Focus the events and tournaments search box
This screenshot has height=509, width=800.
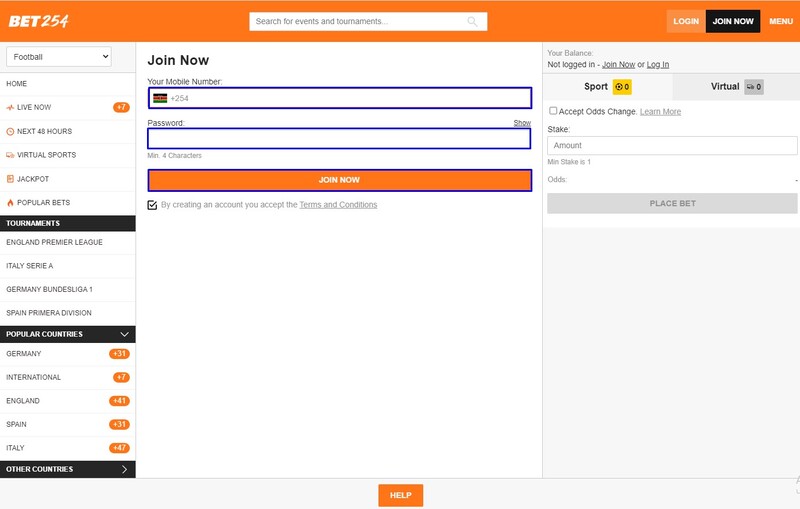click(x=368, y=21)
